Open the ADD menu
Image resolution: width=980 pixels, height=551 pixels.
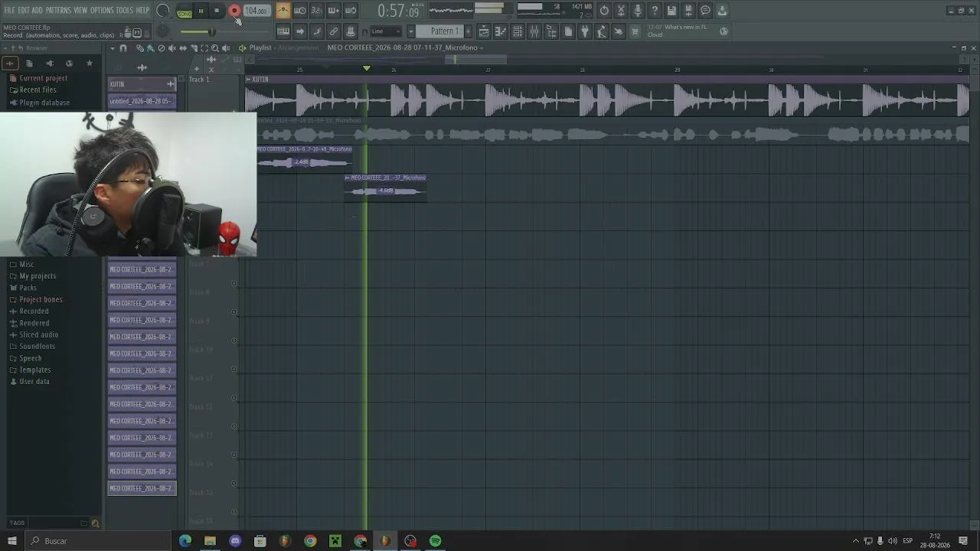click(38, 10)
